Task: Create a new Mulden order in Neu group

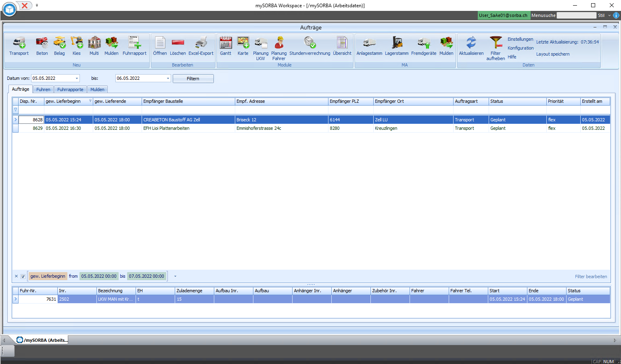Action: pyautogui.click(x=111, y=46)
